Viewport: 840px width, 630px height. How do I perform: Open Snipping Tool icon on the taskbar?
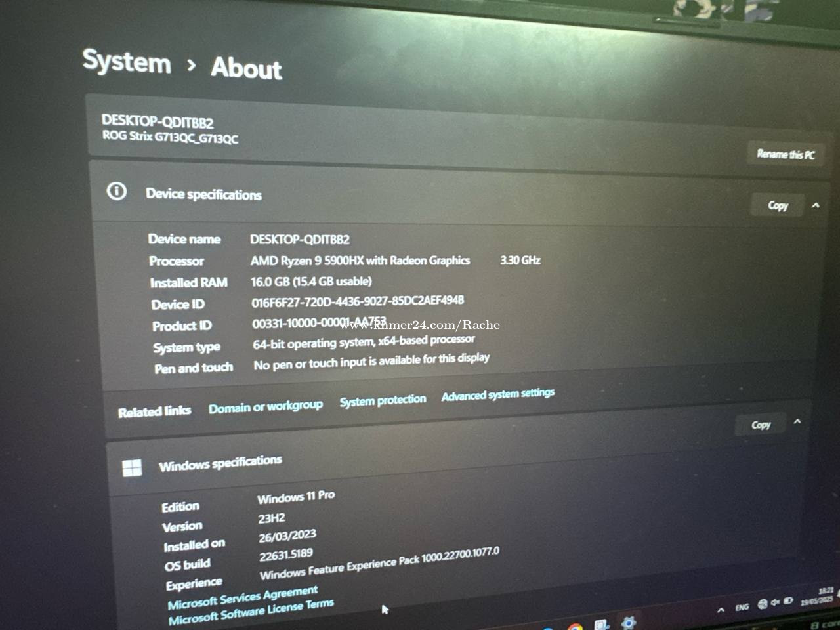coord(601,623)
